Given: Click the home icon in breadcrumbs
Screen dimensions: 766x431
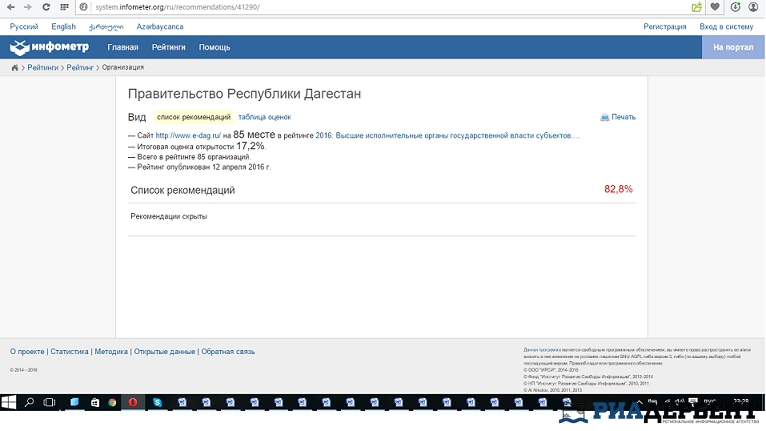Looking at the screenshot, I should pyautogui.click(x=15, y=68).
